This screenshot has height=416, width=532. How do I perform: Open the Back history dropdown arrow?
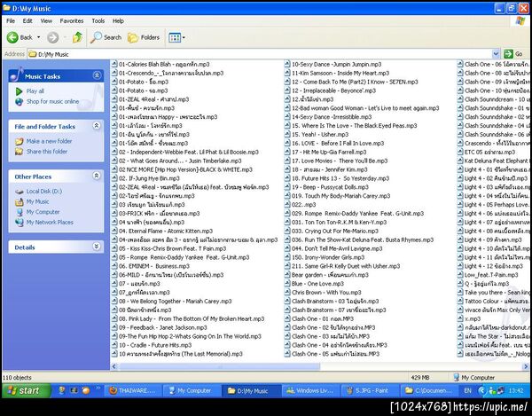[39, 37]
